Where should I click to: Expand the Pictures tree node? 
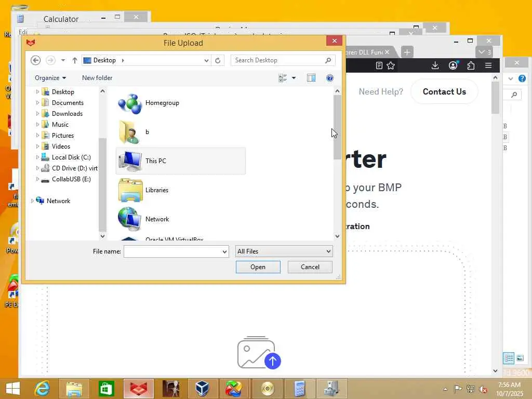click(37, 136)
